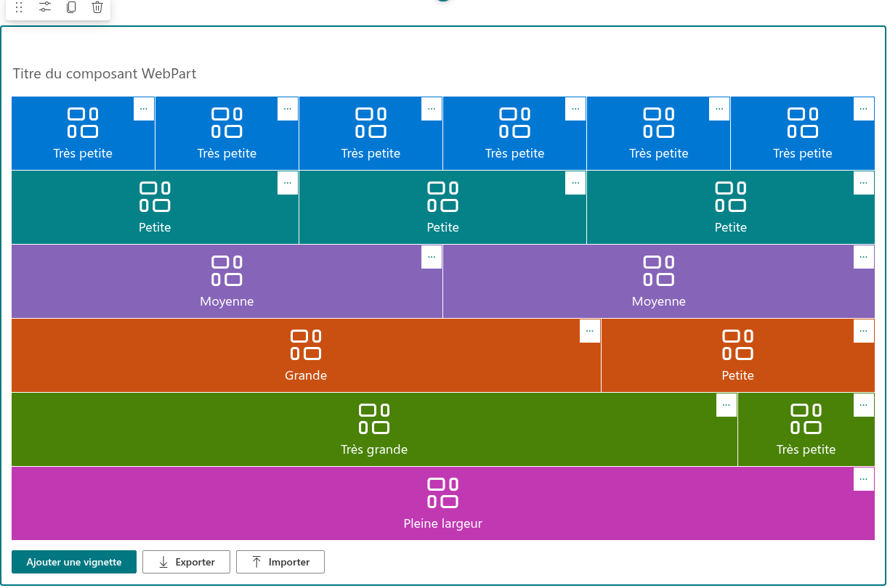This screenshot has height=588, width=890.
Task: Select the right purple Moyenne tile
Action: tap(659, 282)
